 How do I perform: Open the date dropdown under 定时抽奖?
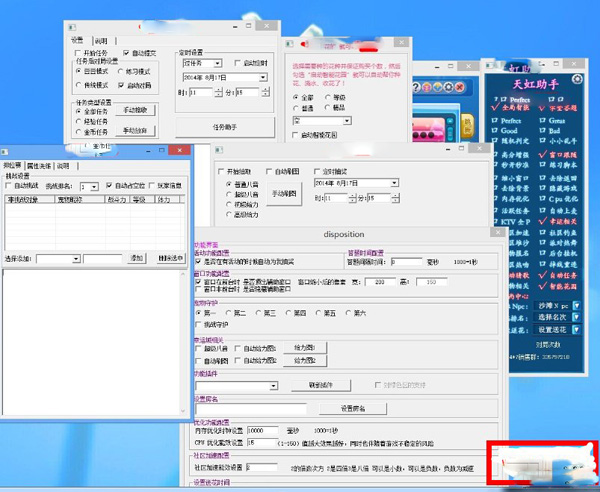[x=394, y=183]
